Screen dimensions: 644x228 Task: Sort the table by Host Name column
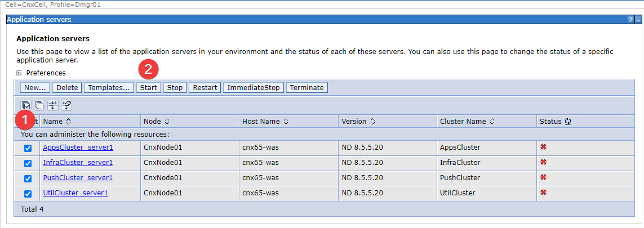click(286, 122)
